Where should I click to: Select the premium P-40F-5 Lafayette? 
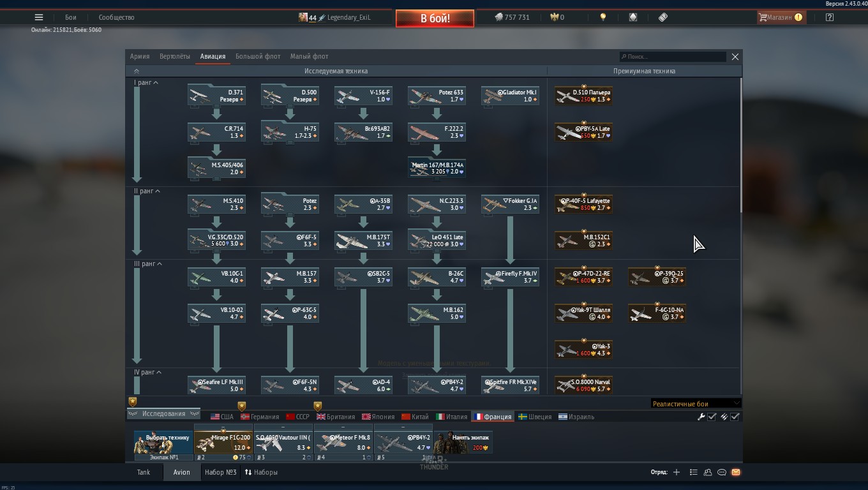[583, 204]
